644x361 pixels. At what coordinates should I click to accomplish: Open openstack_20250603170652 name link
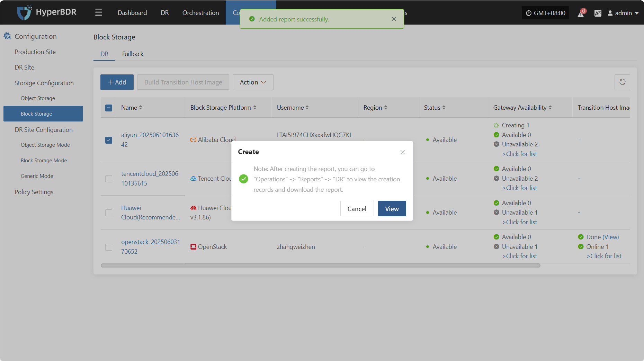pos(151,247)
